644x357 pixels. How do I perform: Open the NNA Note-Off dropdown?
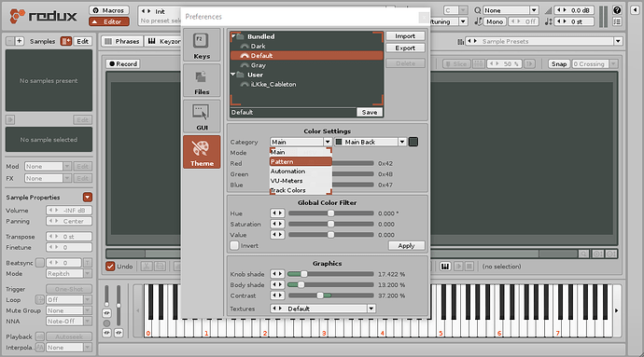tap(88, 322)
